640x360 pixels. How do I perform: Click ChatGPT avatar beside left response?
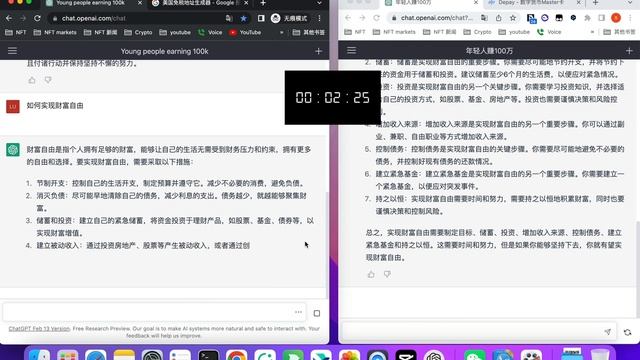(x=13, y=150)
